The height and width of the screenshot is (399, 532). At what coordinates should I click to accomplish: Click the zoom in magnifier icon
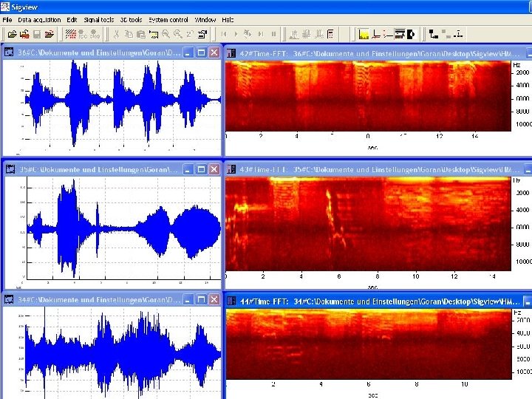point(166,34)
